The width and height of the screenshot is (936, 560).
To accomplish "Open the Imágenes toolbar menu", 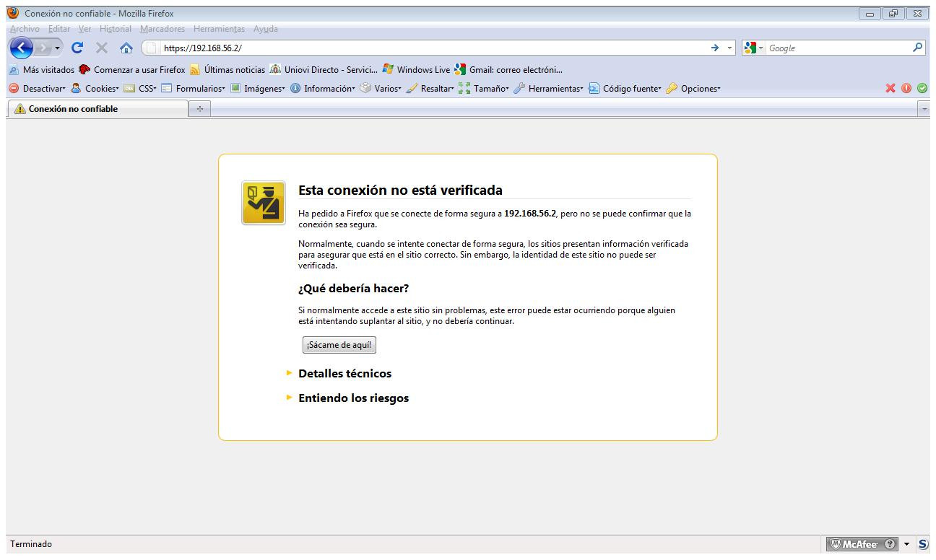I will [x=258, y=89].
